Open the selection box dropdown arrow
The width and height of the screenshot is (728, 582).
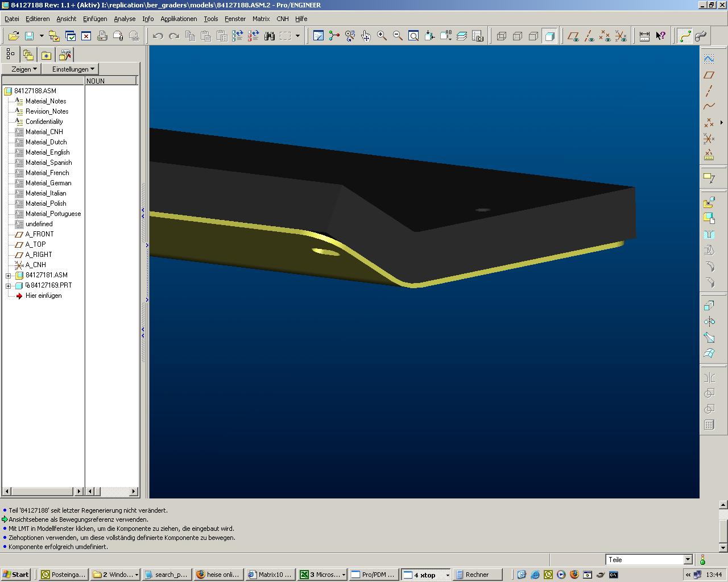point(297,36)
